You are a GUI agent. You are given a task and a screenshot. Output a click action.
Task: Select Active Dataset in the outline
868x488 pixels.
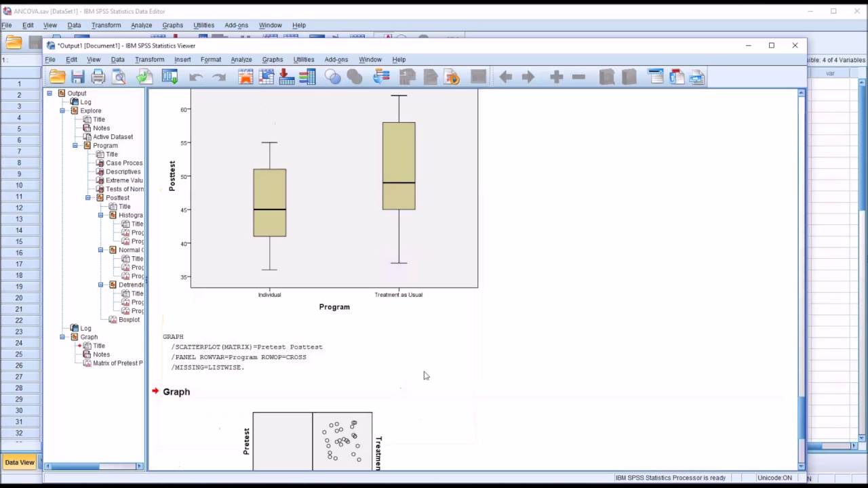tap(113, 137)
